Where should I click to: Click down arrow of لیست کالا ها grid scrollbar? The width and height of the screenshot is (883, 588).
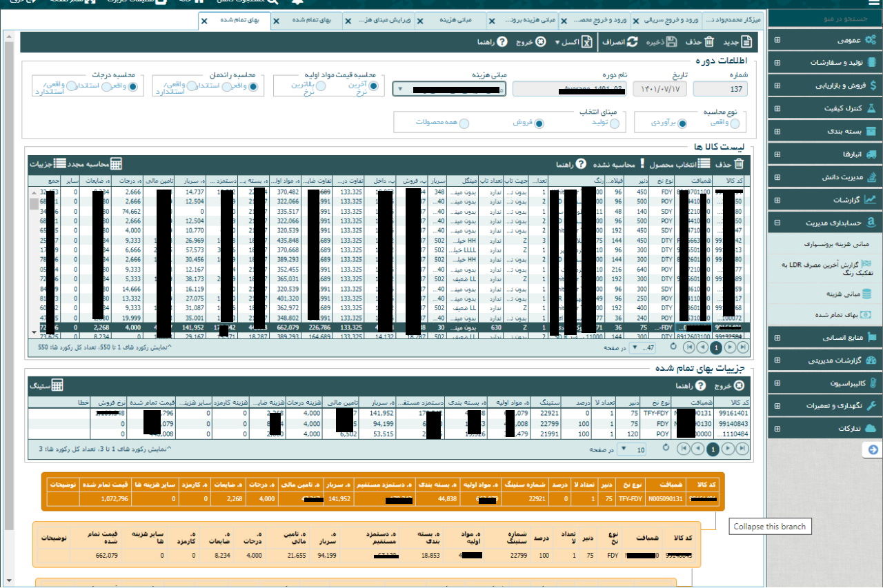pyautogui.click(x=34, y=333)
